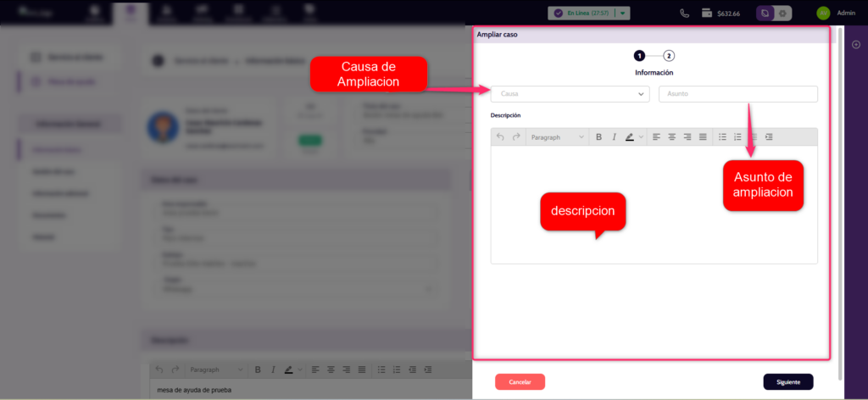Image resolution: width=868 pixels, height=400 pixels.
Task: Click the Bold icon in dialog editor
Action: point(598,137)
